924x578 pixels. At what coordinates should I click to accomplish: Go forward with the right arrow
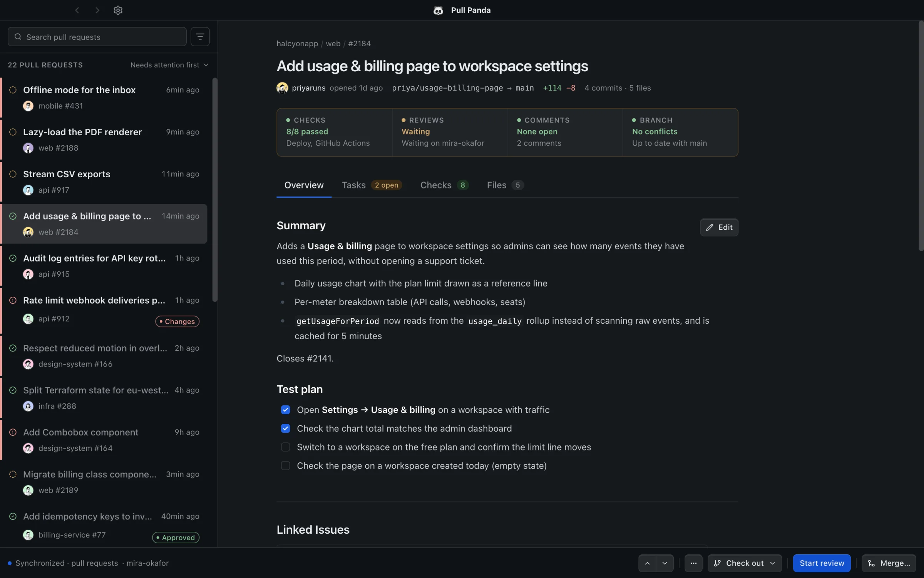97,10
